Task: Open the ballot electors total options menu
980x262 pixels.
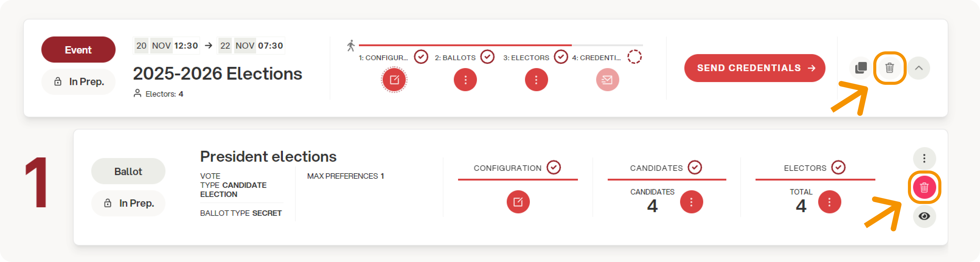Action: click(x=829, y=202)
